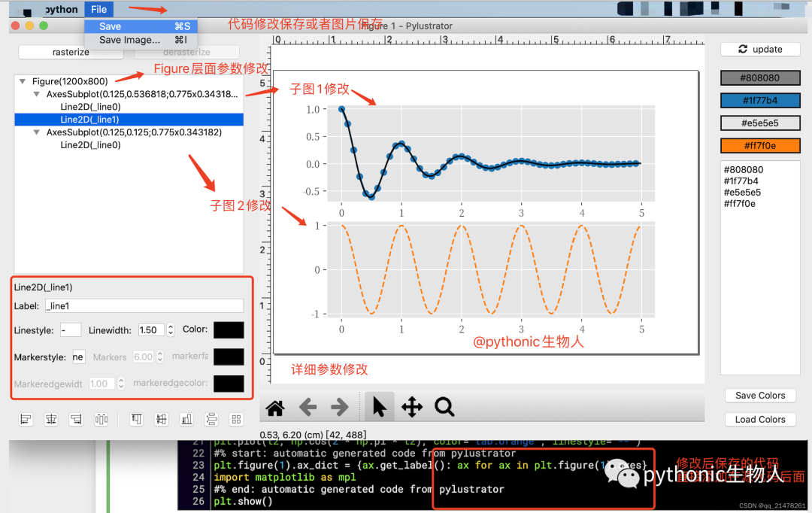Click #e5e5e5 in the colors text list

click(x=742, y=193)
